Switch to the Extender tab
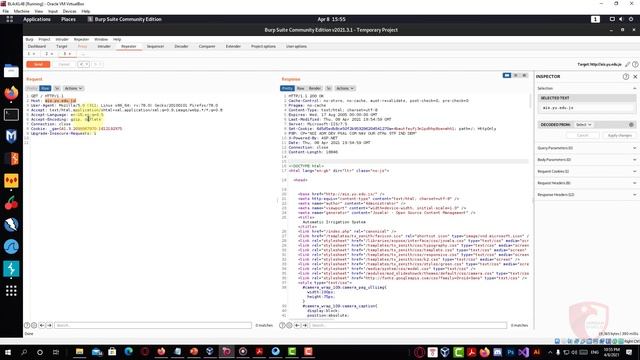The height and width of the screenshot is (360, 640). [233, 47]
